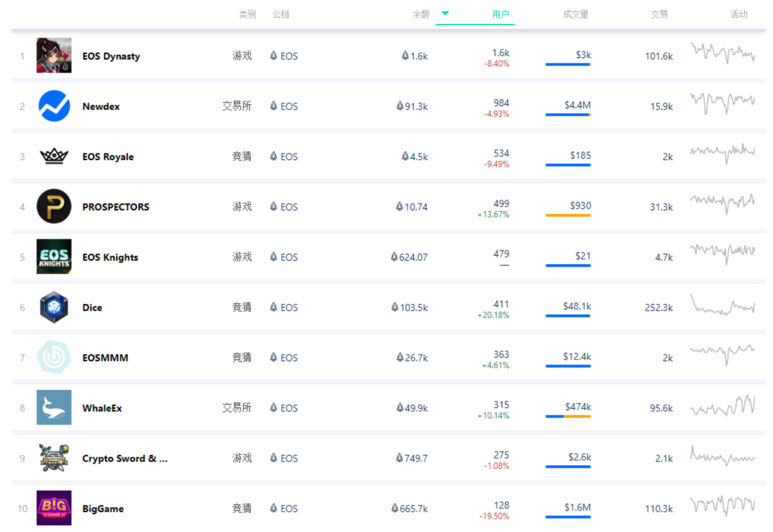Image resolution: width=773 pixels, height=532 pixels.
Task: Open the EOS Royale name link
Action: pyautogui.click(x=108, y=157)
